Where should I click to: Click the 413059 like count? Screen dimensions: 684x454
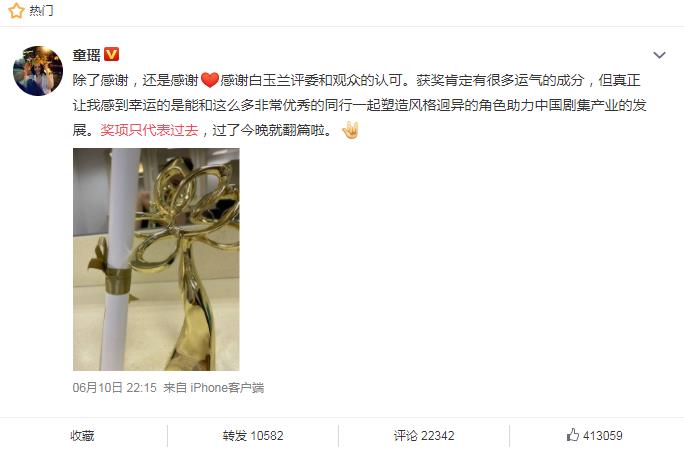[602, 436]
